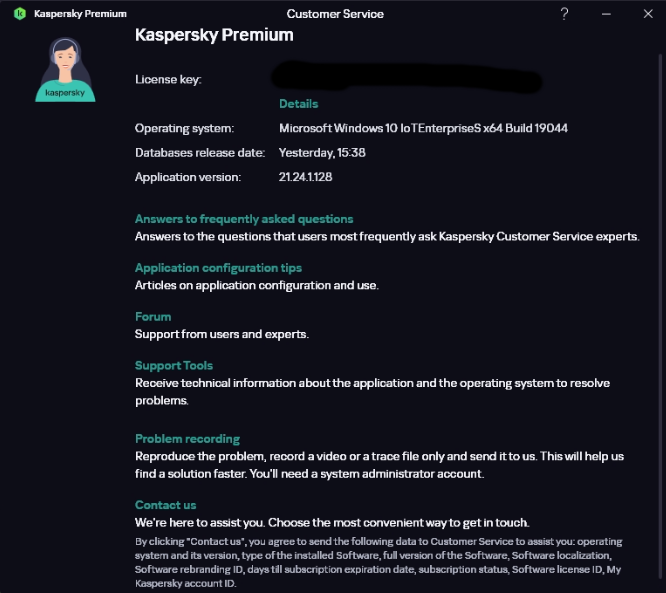
Task: Click the large Kaspersky Premium heading
Action: (x=214, y=35)
